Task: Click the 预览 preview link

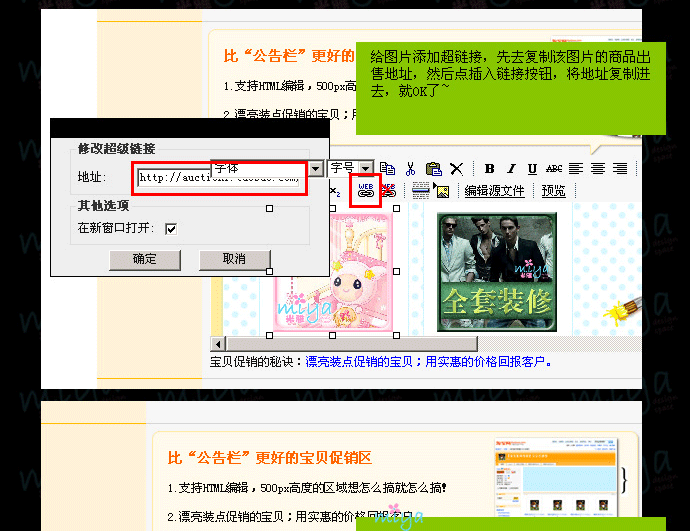Action: click(x=553, y=191)
